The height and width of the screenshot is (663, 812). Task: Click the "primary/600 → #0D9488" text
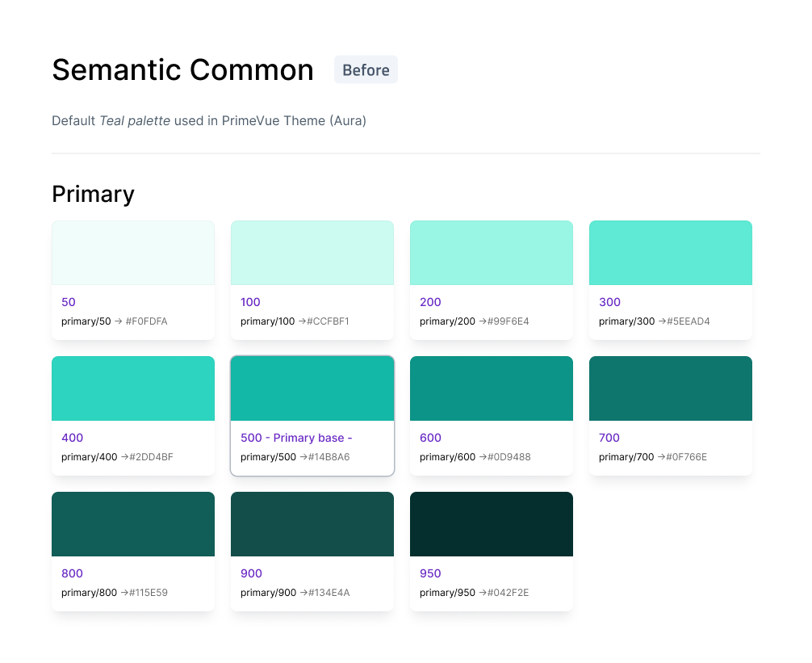click(475, 457)
